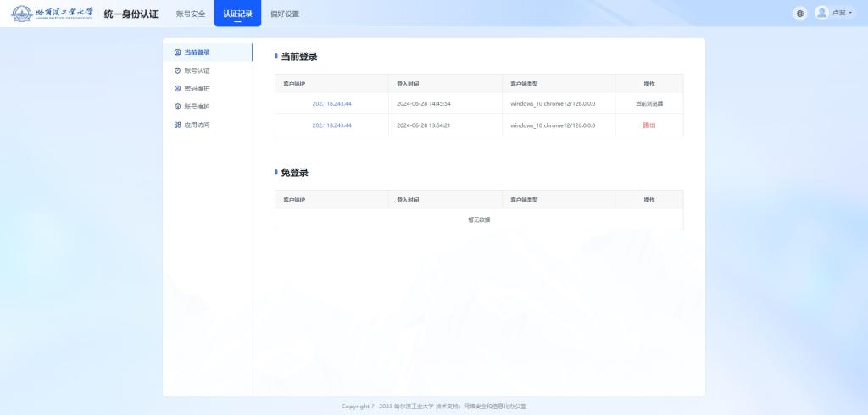
Task: Click the 账号维护 sidebar icon
Action: pyautogui.click(x=177, y=107)
